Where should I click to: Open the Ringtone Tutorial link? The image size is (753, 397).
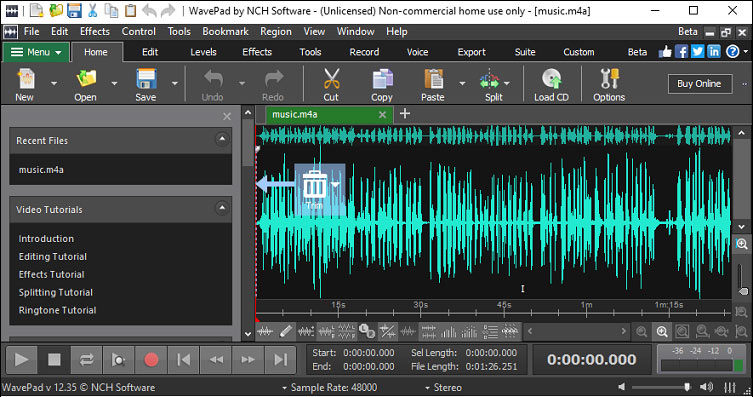57,311
